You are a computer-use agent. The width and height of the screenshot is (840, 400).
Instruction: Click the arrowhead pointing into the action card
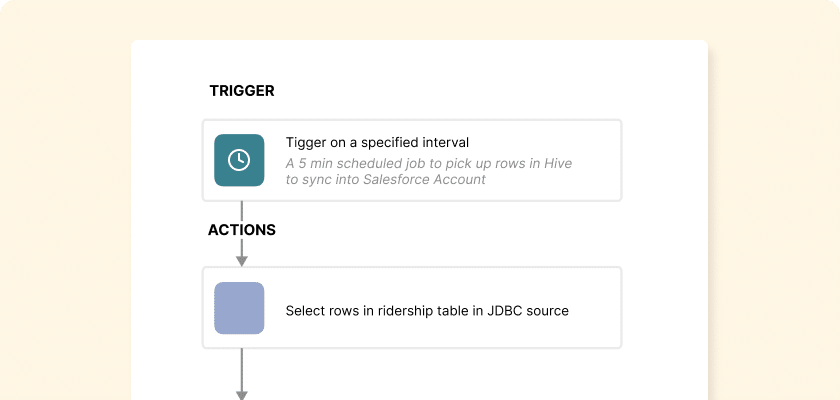pos(242,261)
